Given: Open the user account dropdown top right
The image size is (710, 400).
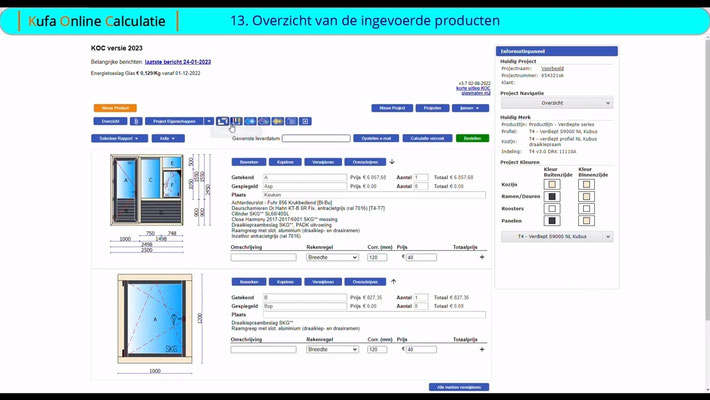Looking at the screenshot, I should tap(470, 108).
